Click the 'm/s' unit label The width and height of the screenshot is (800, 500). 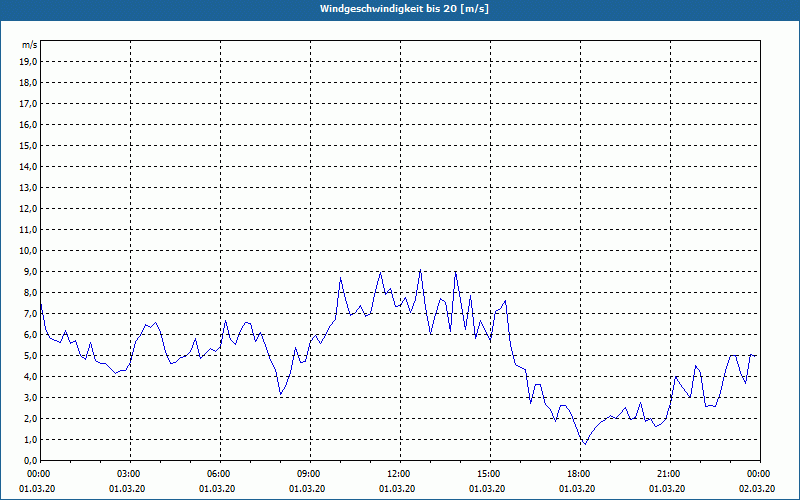[x=29, y=45]
